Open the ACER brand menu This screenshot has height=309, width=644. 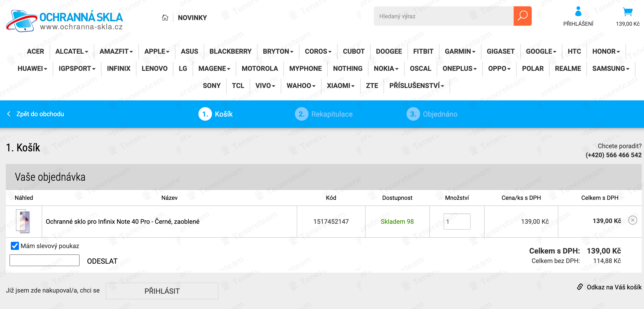pos(35,51)
